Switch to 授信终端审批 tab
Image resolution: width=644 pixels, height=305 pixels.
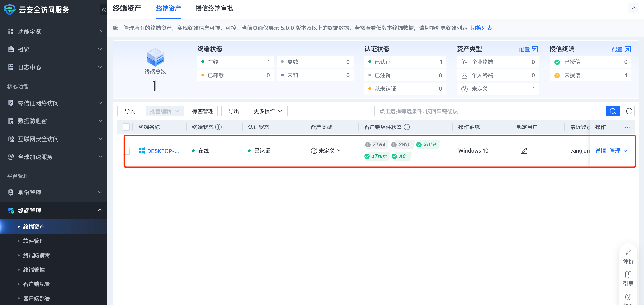point(214,9)
